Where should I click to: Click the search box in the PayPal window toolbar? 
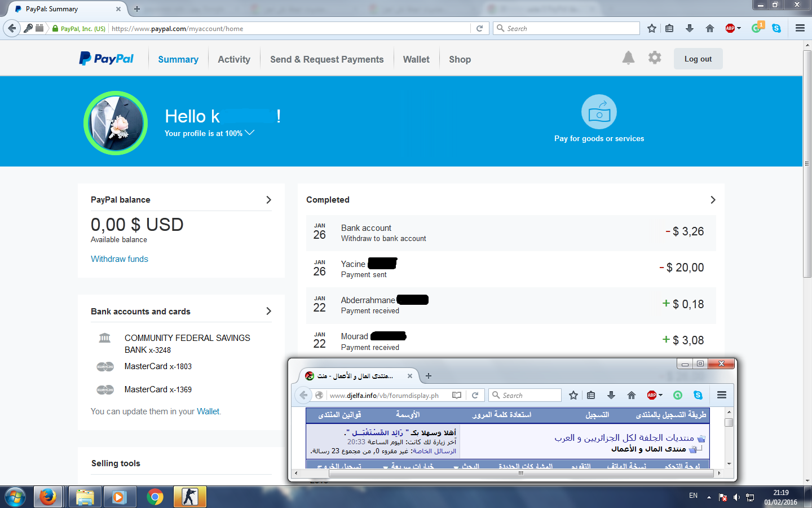pyautogui.click(x=566, y=28)
